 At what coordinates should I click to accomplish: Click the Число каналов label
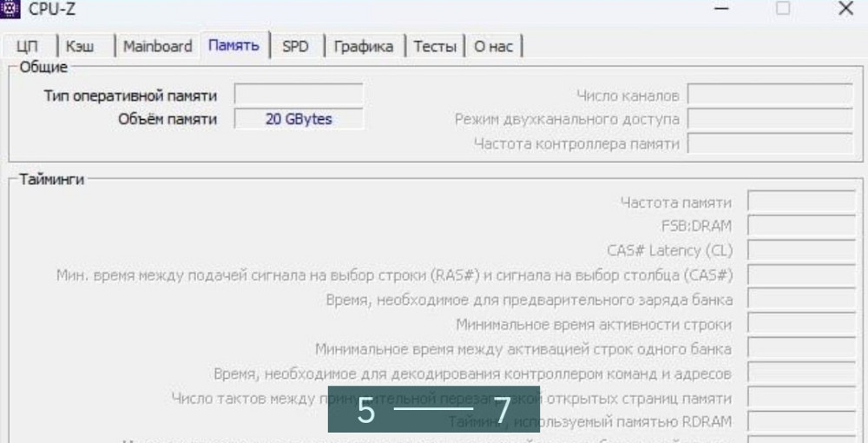(x=628, y=96)
